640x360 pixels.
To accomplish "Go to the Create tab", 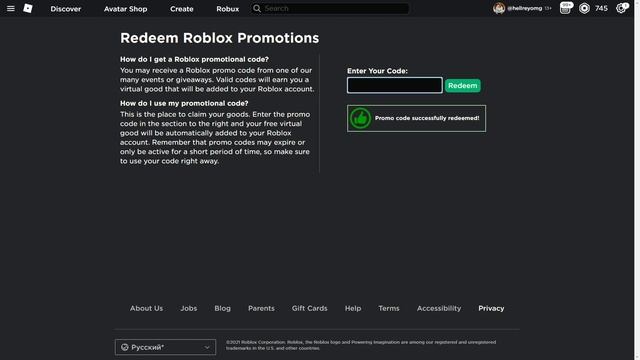I will 182,9.
